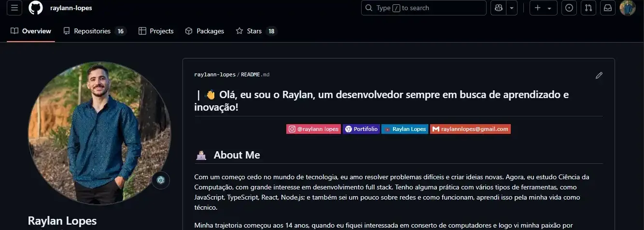Edit README with the pencil icon
This screenshot has width=644, height=230.
pos(599,75)
